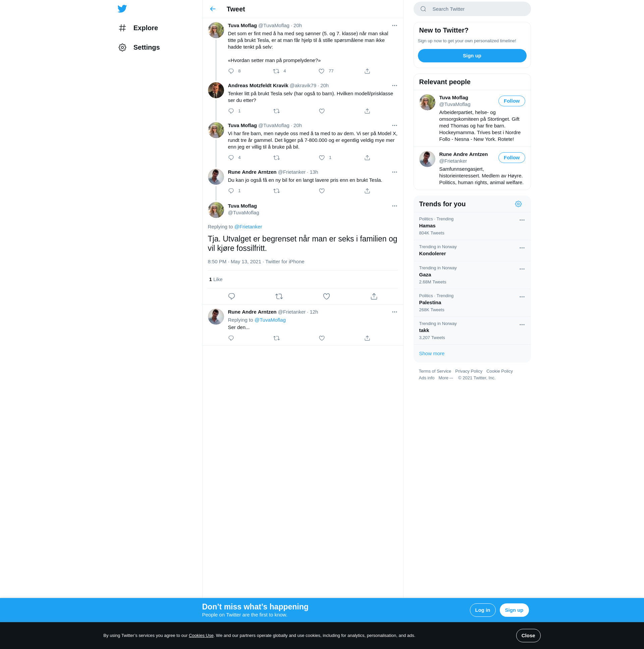Share Rune Andre Arntzen's 13h tweet
Screen dimensions: 644x649
367,191
